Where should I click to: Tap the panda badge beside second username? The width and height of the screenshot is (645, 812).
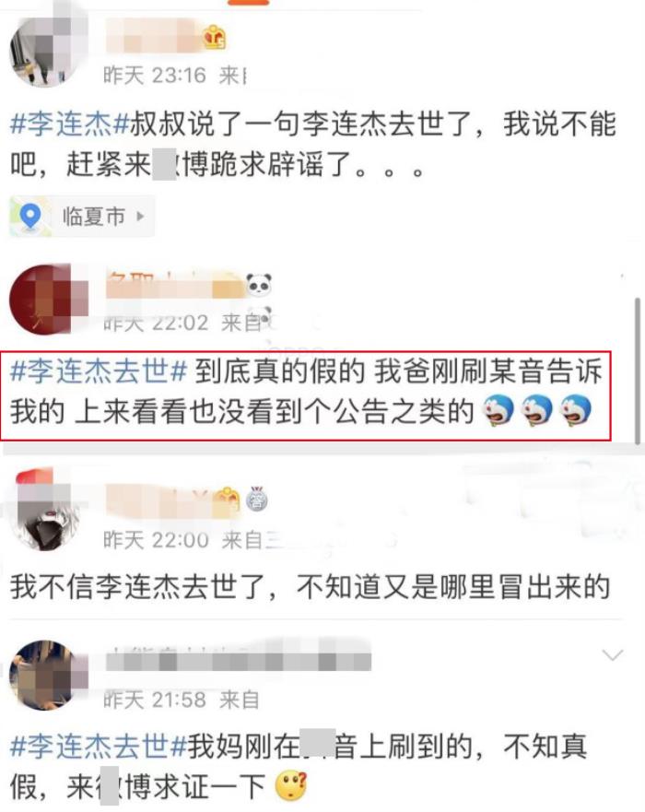pyautogui.click(x=258, y=284)
